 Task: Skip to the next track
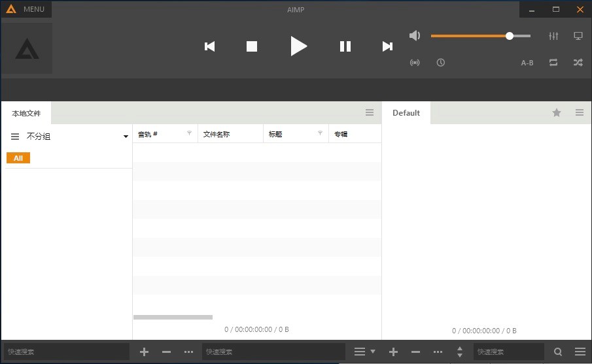click(x=387, y=46)
